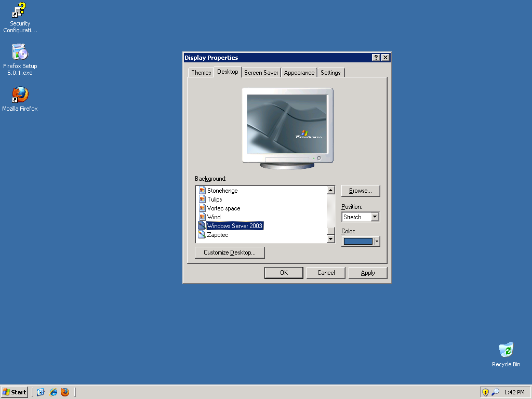Screen dimensions: 532x399
Task: Launch Internet Explorer from quick launch
Action: [x=54, y=392]
